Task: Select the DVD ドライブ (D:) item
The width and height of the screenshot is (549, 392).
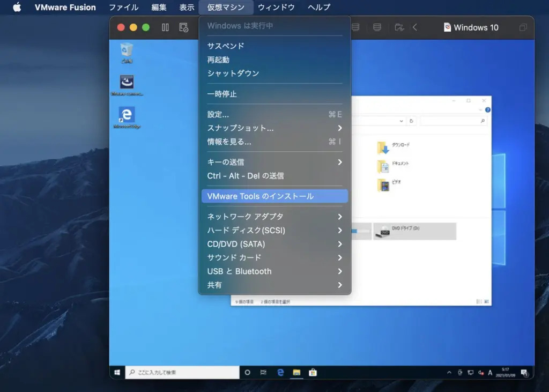Action: pos(414,231)
